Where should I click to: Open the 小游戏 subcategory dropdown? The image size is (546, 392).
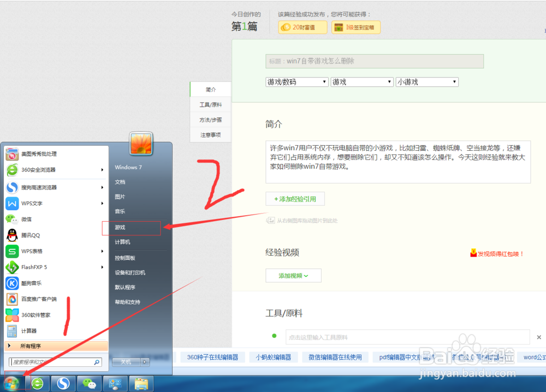pyautogui.click(x=427, y=81)
